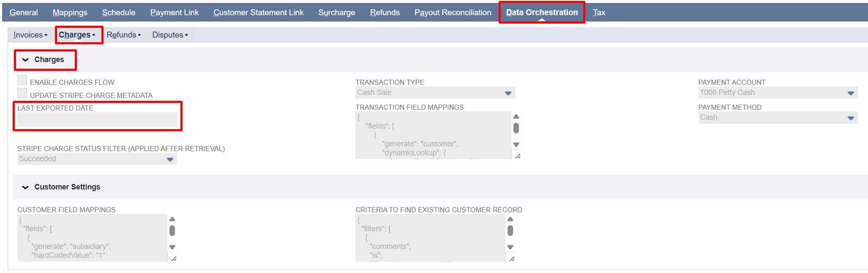Open the Payment Account dropdown
Image resolution: width=868 pixels, height=273 pixels.
click(x=850, y=93)
